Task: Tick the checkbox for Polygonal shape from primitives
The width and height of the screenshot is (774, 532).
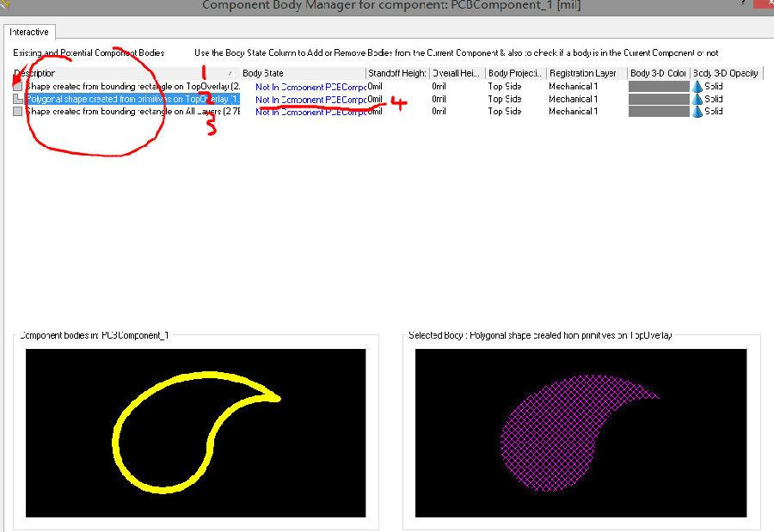Action: 17,99
